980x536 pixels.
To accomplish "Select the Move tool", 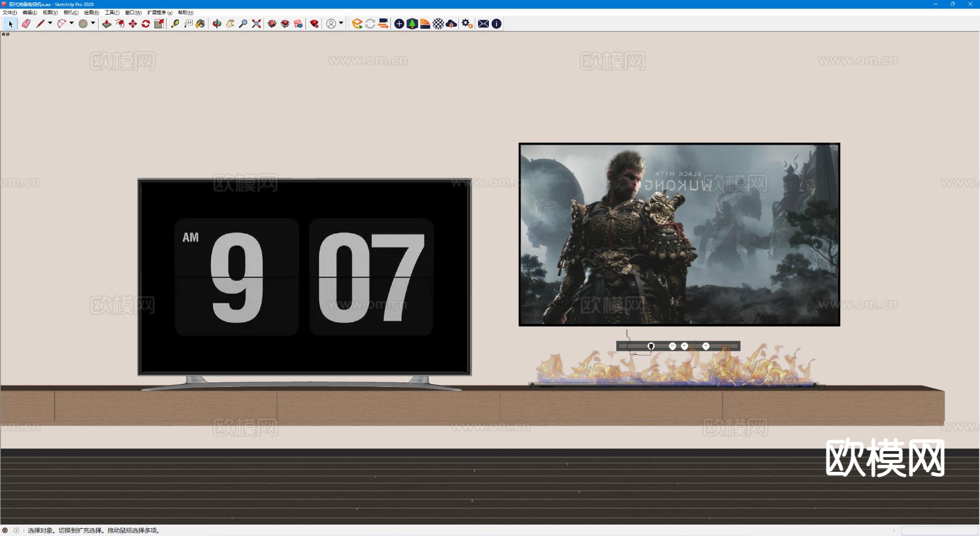I will (x=133, y=24).
